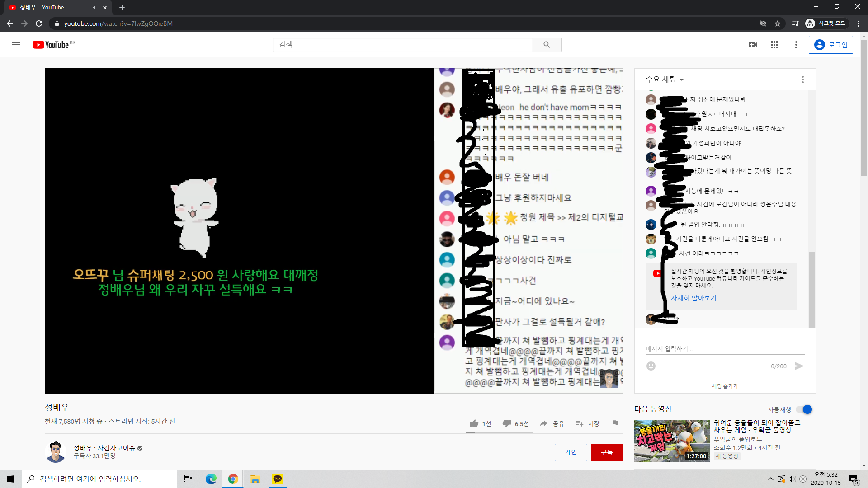The width and height of the screenshot is (868, 488).
Task: Like the video with thumbs up
Action: [x=474, y=423]
